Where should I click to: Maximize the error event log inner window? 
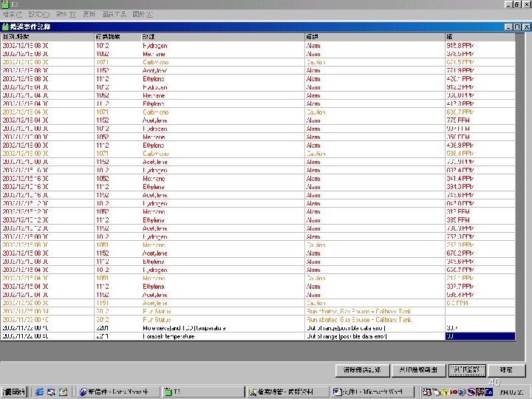(x=517, y=27)
